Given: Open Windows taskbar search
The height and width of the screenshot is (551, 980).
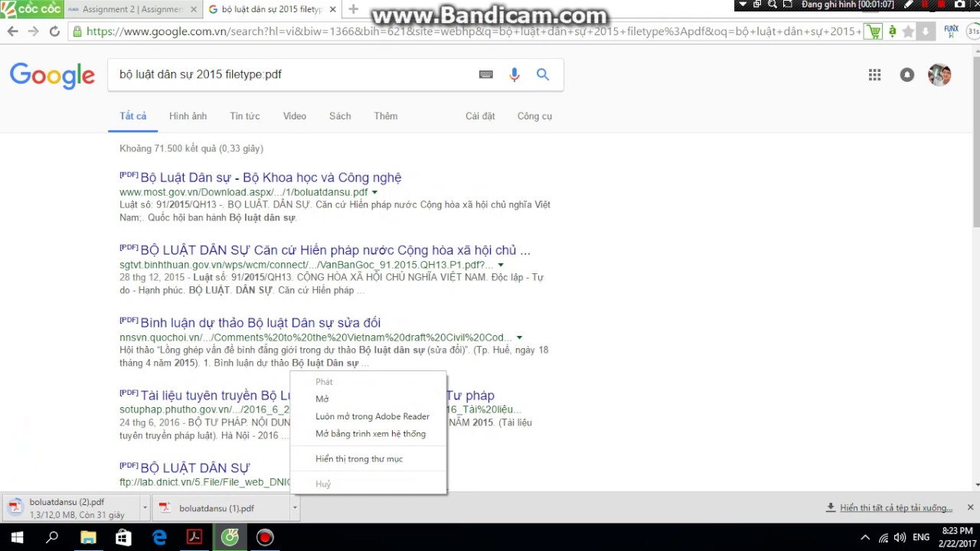Looking at the screenshot, I should 52,537.
